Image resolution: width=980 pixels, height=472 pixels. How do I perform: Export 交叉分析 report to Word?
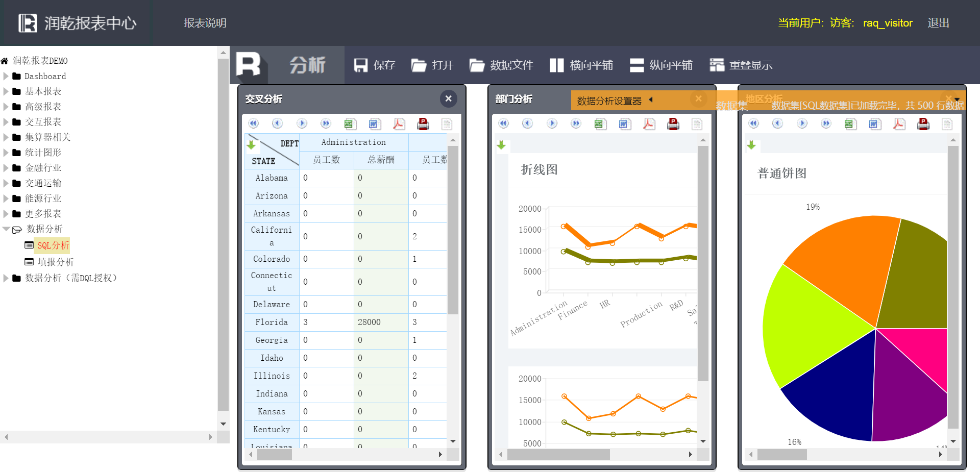pos(375,123)
